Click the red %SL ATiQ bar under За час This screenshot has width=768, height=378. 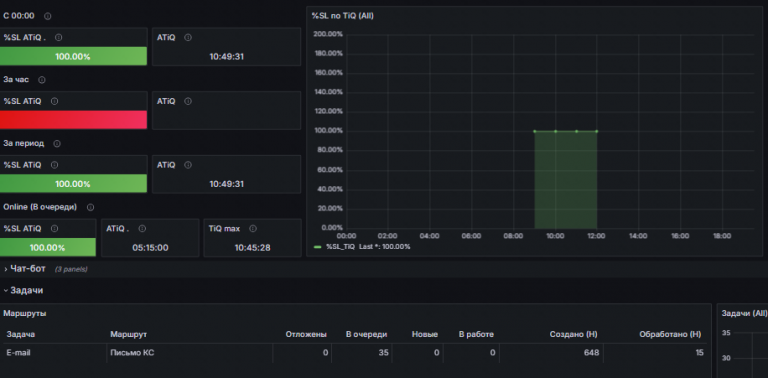[73, 120]
